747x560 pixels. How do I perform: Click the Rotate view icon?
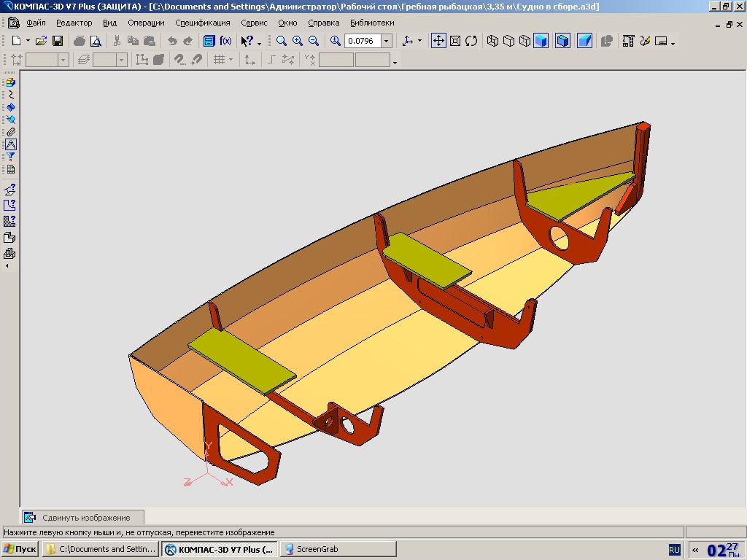coord(471,41)
